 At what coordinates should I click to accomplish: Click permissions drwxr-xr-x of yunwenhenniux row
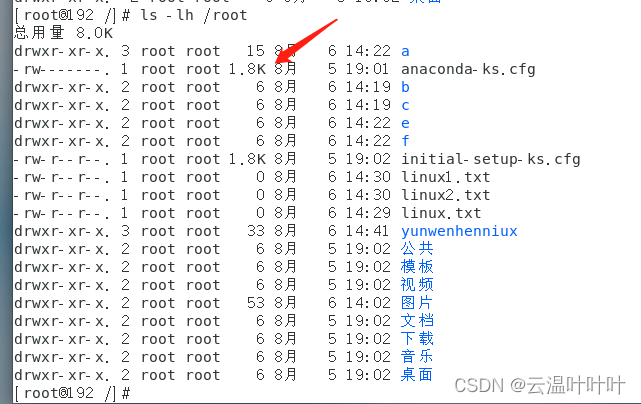coord(62,231)
